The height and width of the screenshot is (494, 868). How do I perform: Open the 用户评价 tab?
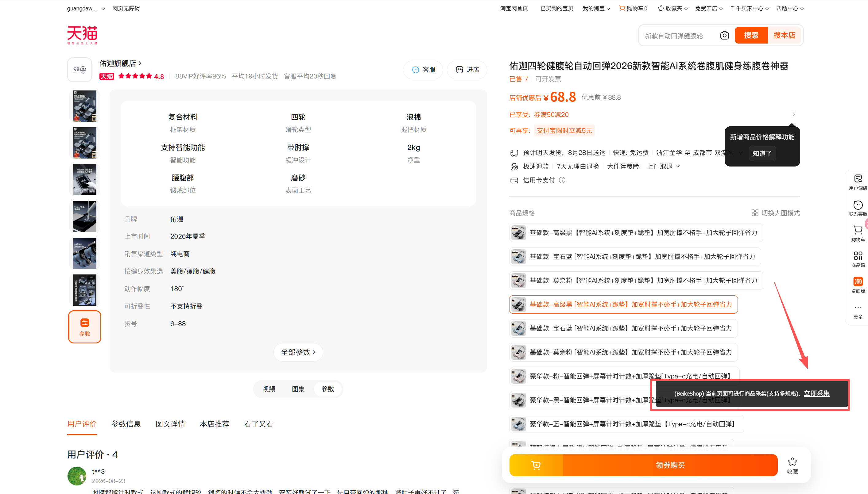tap(82, 424)
